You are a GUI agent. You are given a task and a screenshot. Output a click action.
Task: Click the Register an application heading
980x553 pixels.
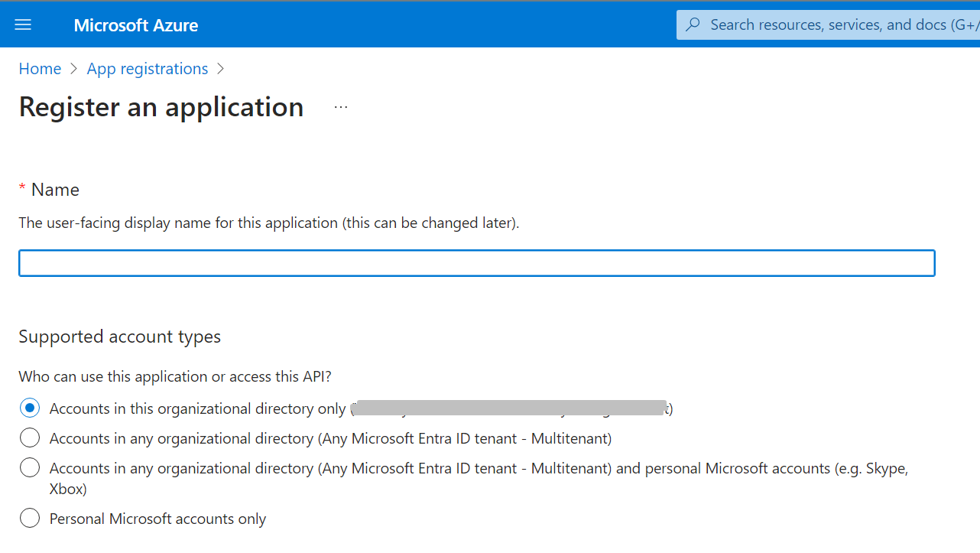click(x=161, y=107)
